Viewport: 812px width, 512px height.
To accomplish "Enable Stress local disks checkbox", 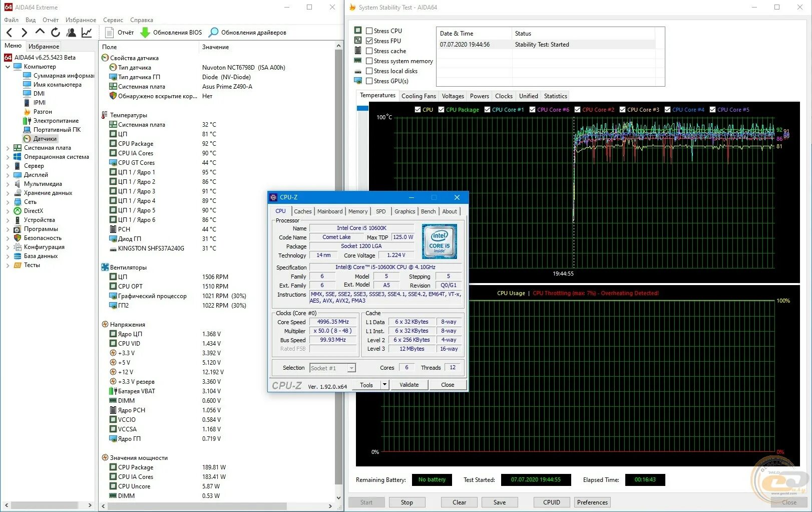I will (x=369, y=71).
